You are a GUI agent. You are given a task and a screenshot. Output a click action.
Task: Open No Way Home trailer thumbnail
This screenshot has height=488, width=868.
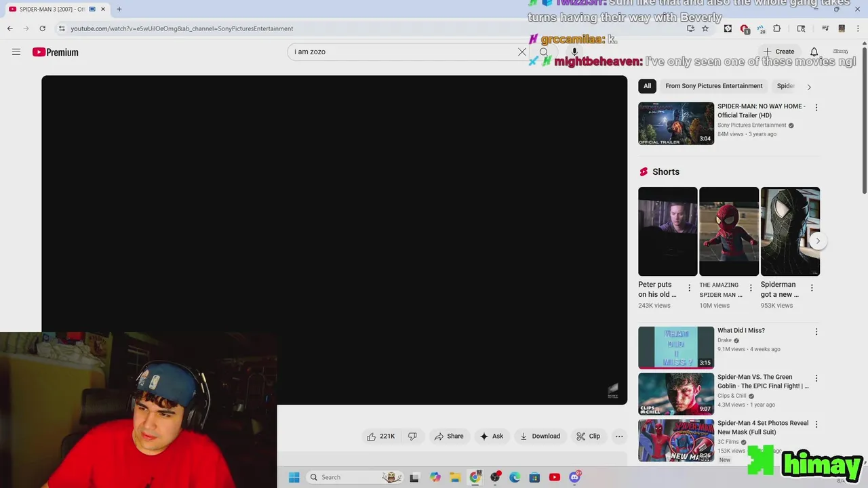click(x=676, y=123)
